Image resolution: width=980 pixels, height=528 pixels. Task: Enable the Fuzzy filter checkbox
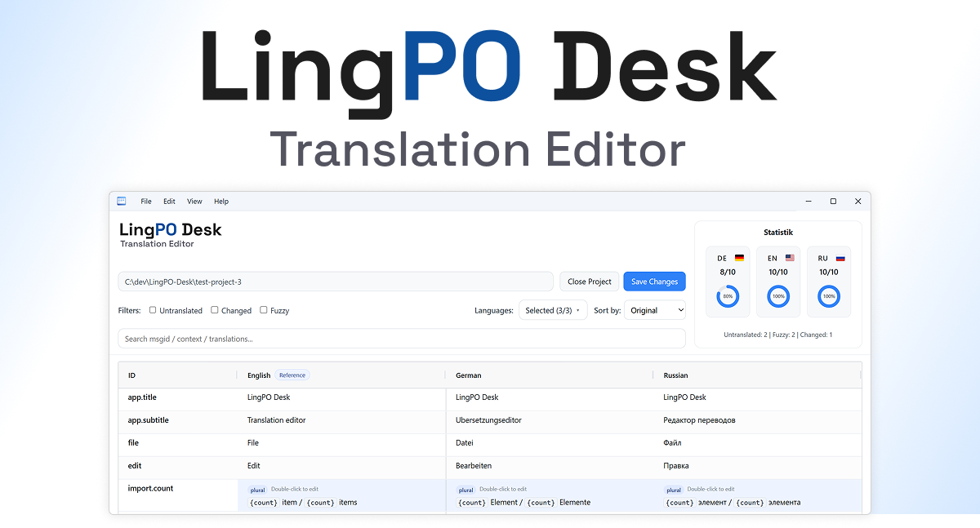(x=264, y=310)
